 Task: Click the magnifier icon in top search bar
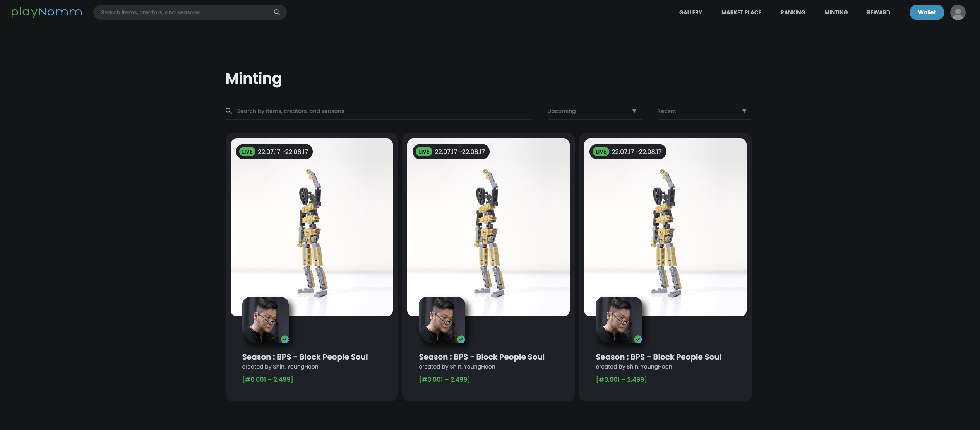[x=277, y=12]
